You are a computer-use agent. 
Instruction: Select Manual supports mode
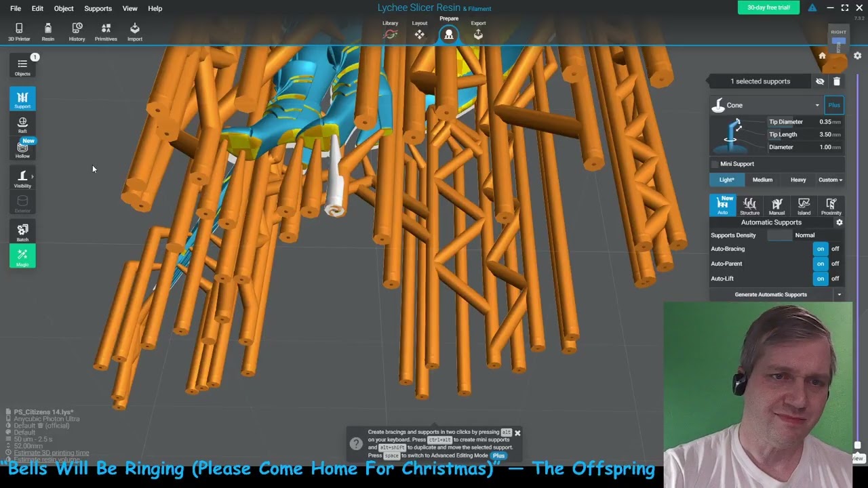pyautogui.click(x=776, y=206)
